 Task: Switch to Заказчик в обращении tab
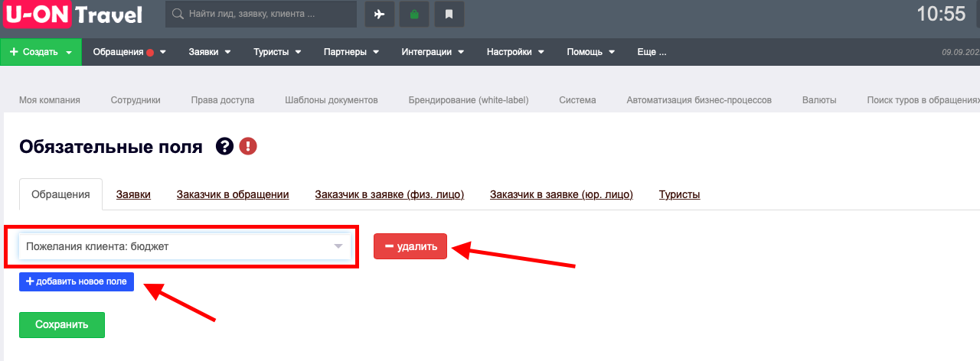233,194
